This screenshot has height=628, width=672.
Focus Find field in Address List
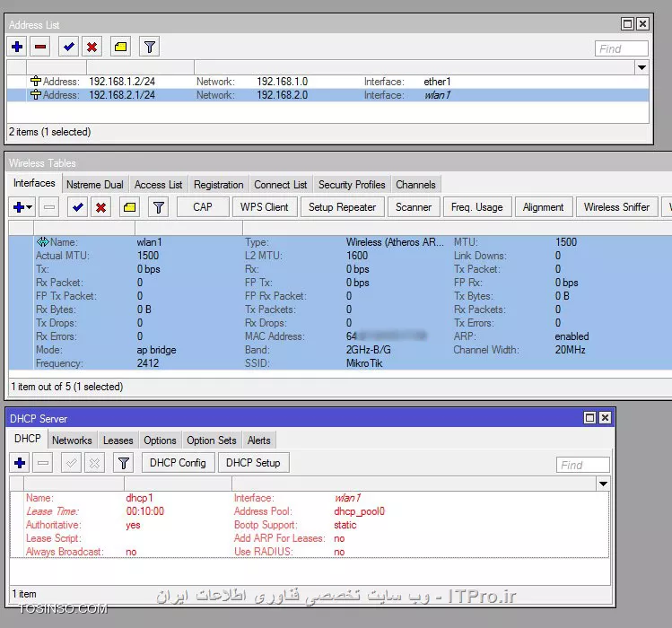[x=621, y=48]
